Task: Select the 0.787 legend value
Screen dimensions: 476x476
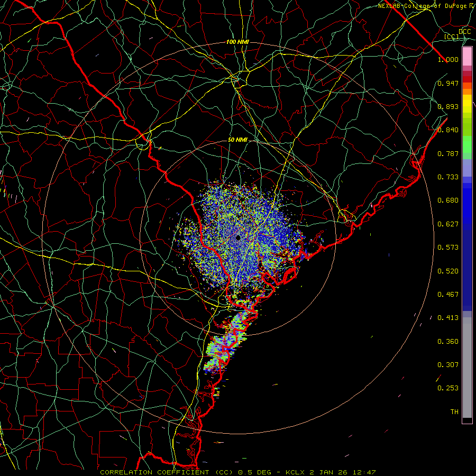Action: 448,153
